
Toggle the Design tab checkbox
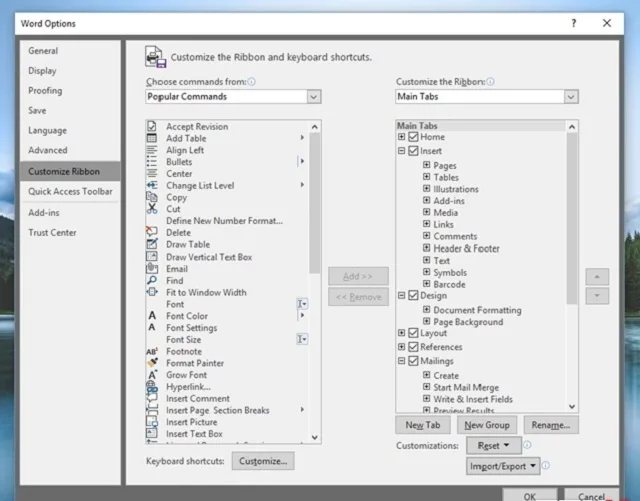point(413,295)
